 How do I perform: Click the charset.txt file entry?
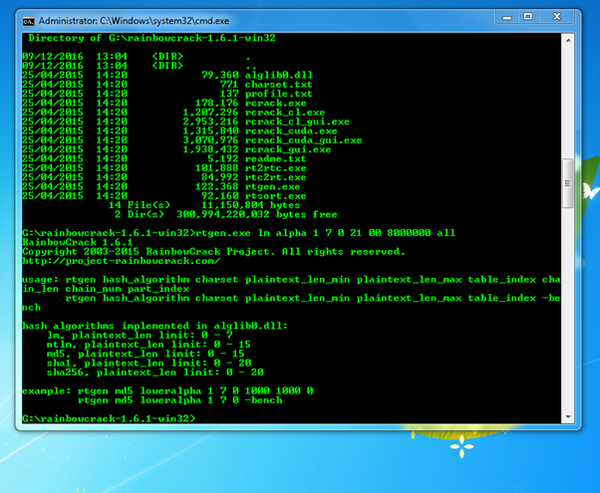(x=279, y=84)
